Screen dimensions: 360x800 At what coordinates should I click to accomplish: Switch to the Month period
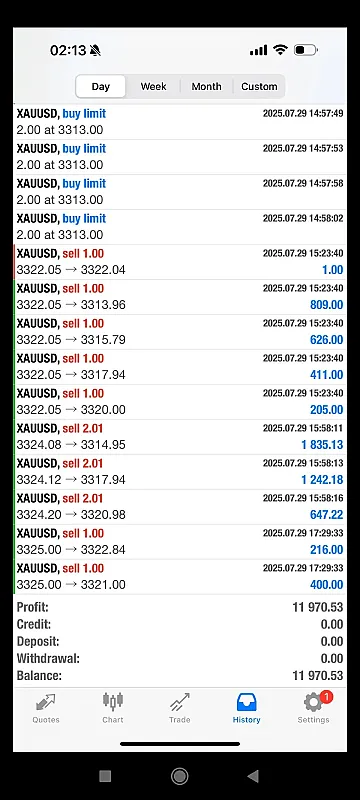[x=207, y=86]
